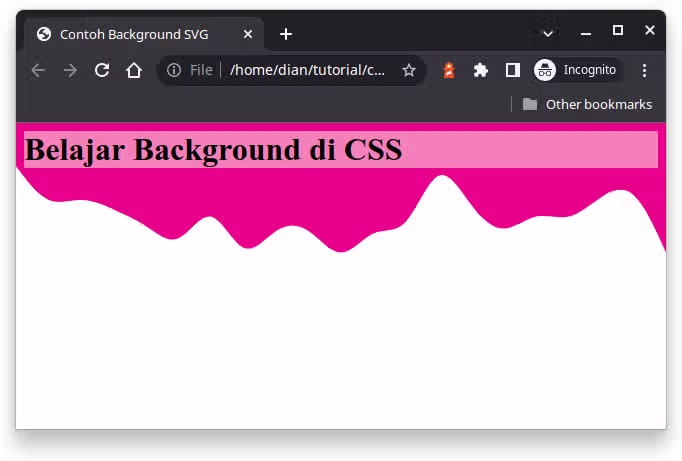Open the Other bookmarks folder
Viewport: 682px width, 461px height.
click(x=587, y=104)
